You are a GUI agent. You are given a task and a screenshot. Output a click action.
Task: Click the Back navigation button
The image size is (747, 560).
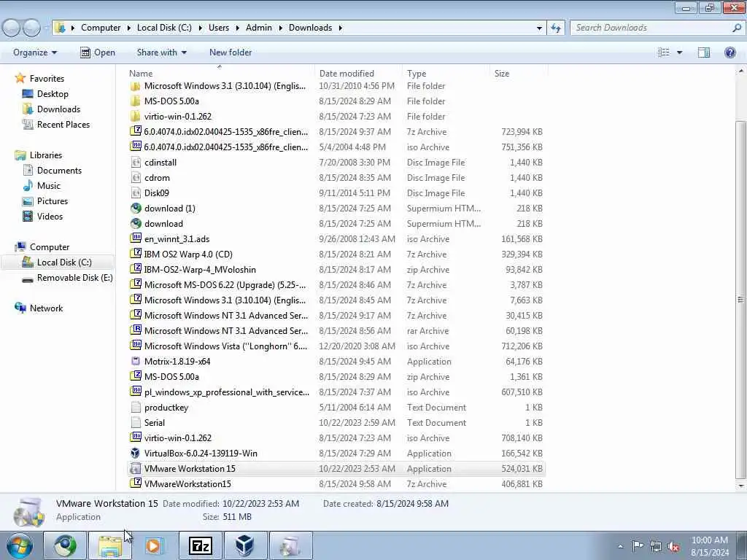[12, 28]
